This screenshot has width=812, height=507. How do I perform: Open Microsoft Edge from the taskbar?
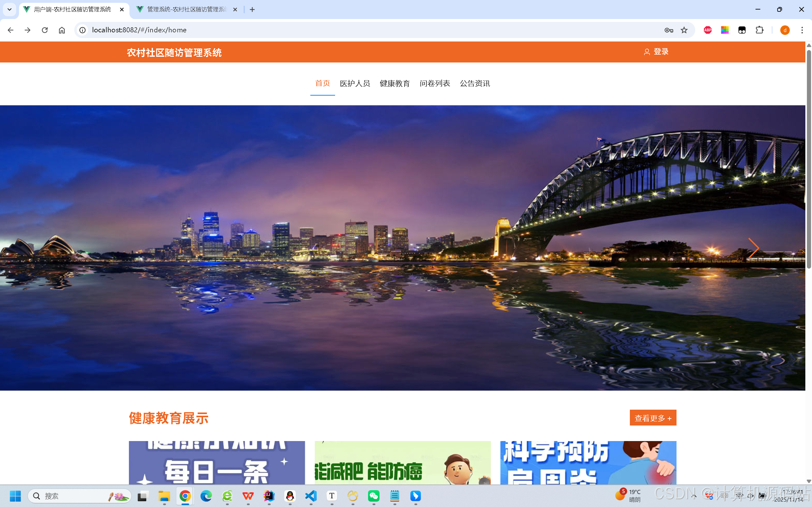(x=206, y=496)
